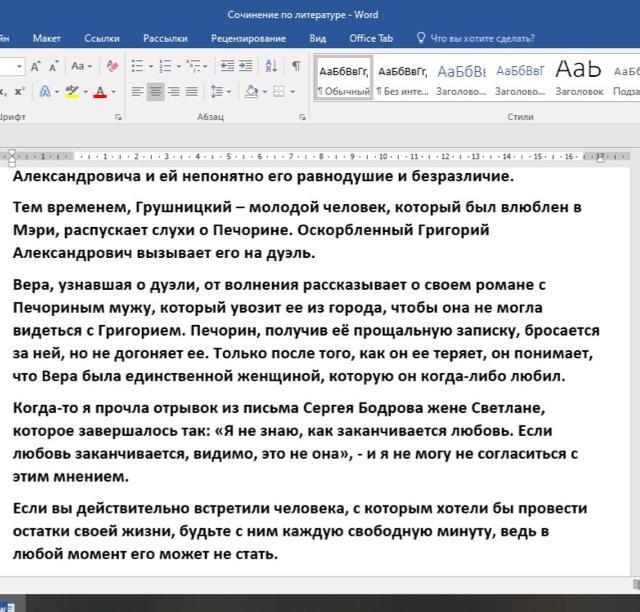The width and height of the screenshot is (640, 612).
Task: Click the Increase Indent icon
Action: (x=246, y=66)
